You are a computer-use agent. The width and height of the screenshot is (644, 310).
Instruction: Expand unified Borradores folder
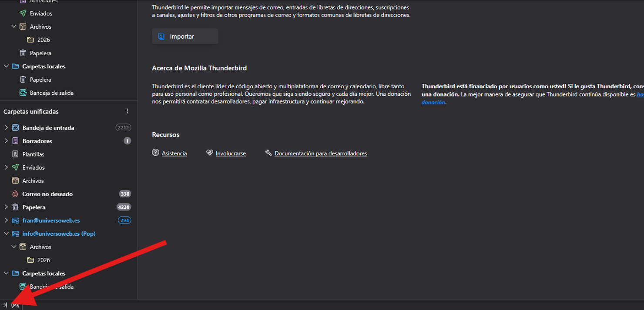click(x=6, y=141)
